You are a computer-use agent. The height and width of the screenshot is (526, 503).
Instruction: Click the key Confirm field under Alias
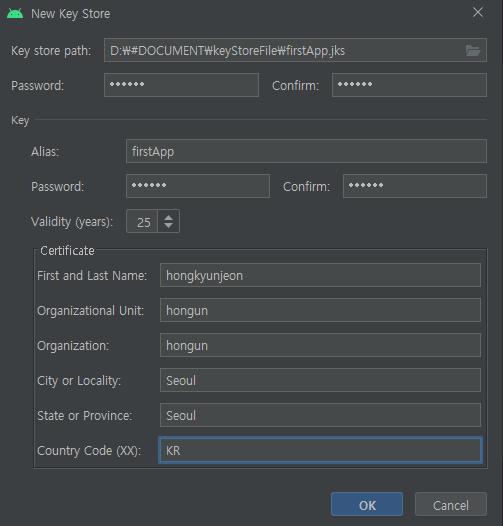[415, 186]
